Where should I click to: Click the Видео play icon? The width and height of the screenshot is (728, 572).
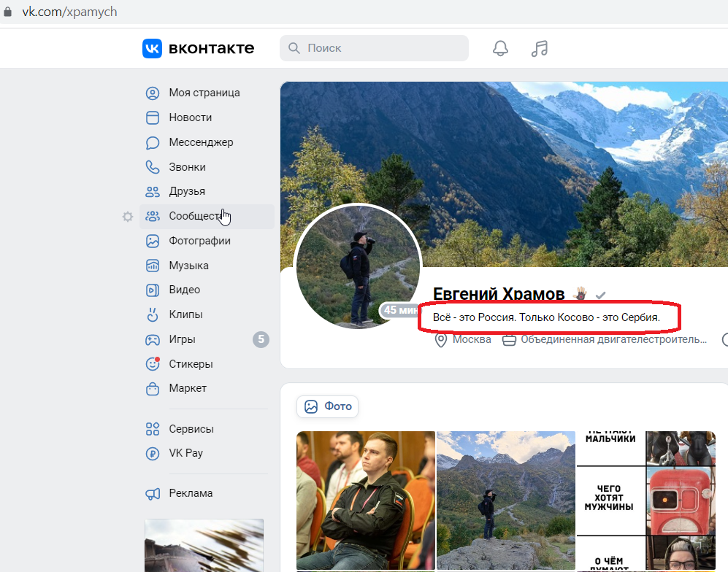pos(153,290)
